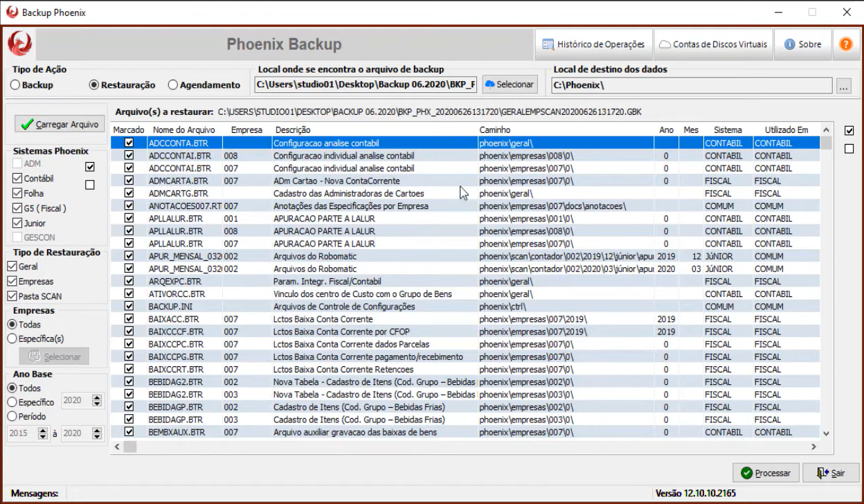Click the Versão 12.10.10.2165 status text
864x504 pixels.
click(x=695, y=494)
